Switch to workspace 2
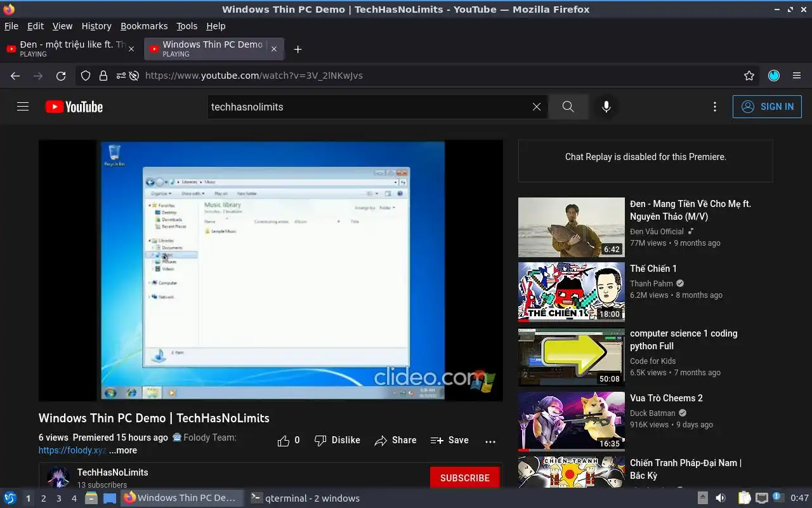 coord(43,498)
